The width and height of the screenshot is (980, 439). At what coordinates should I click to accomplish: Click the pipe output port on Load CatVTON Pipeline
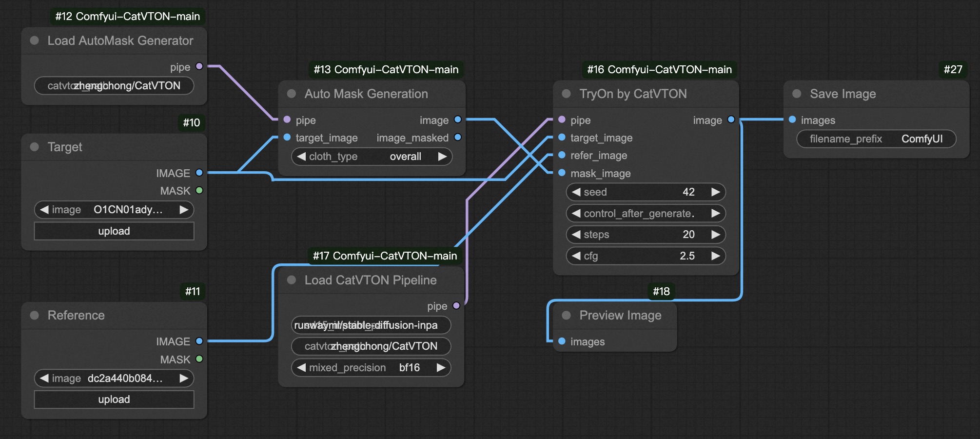tap(456, 306)
